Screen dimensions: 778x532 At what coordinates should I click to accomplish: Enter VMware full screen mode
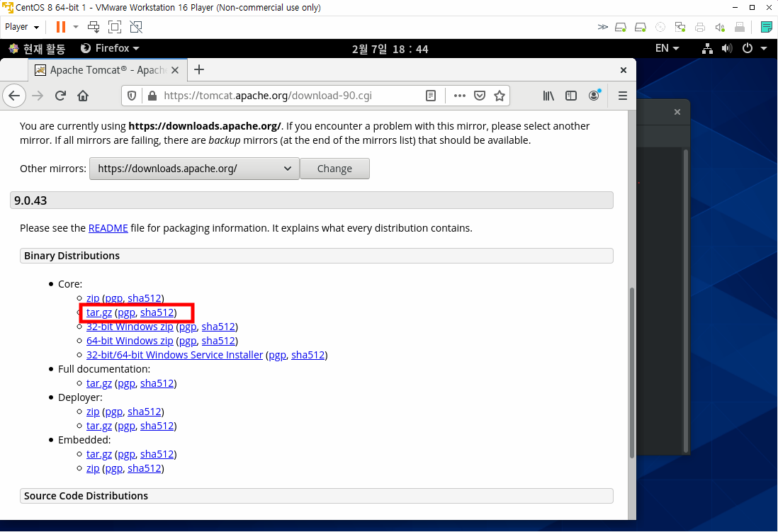pyautogui.click(x=115, y=27)
